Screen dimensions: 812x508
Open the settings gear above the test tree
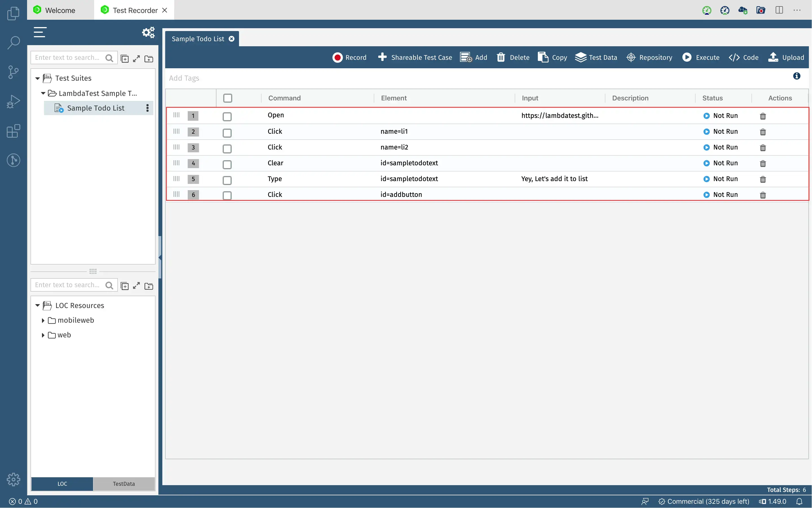click(x=148, y=32)
